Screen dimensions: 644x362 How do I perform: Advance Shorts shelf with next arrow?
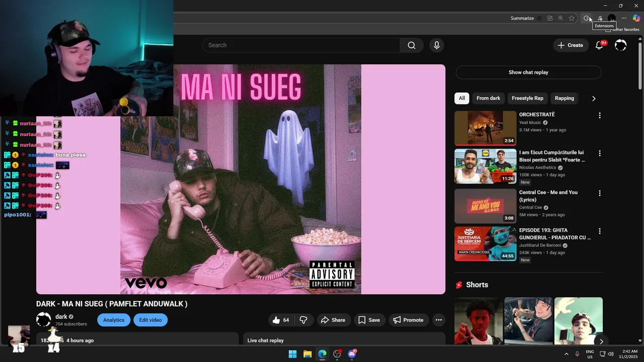601,341
